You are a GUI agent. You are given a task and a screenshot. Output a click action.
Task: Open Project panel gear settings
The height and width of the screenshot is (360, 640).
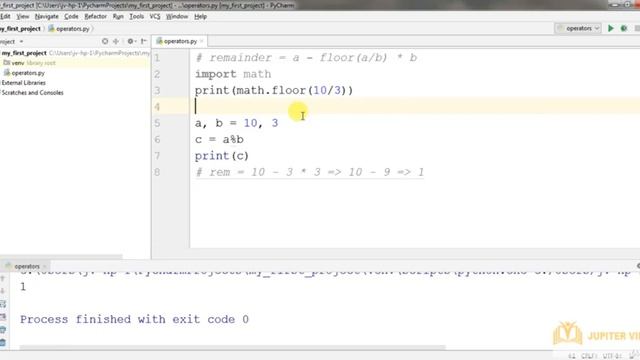click(131, 41)
